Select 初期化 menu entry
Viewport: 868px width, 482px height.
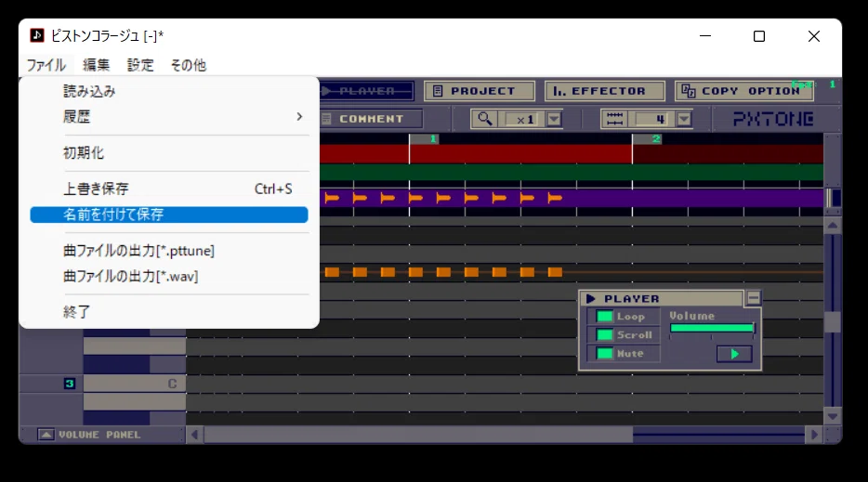(x=169, y=152)
